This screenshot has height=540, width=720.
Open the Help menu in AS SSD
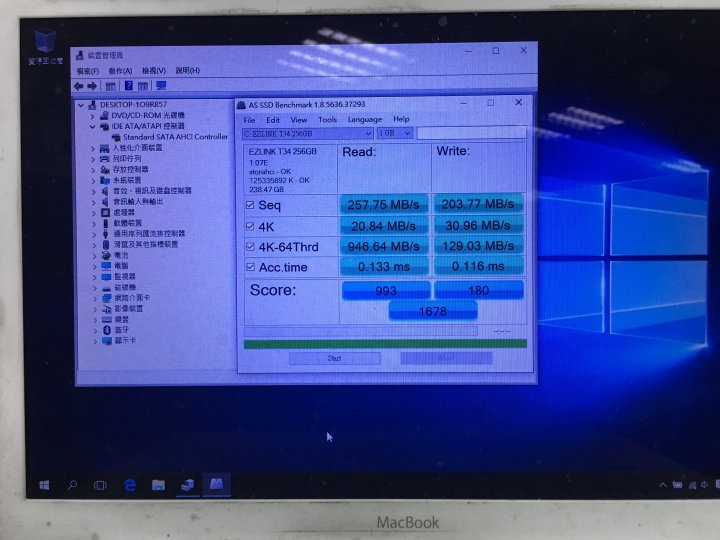(x=401, y=119)
